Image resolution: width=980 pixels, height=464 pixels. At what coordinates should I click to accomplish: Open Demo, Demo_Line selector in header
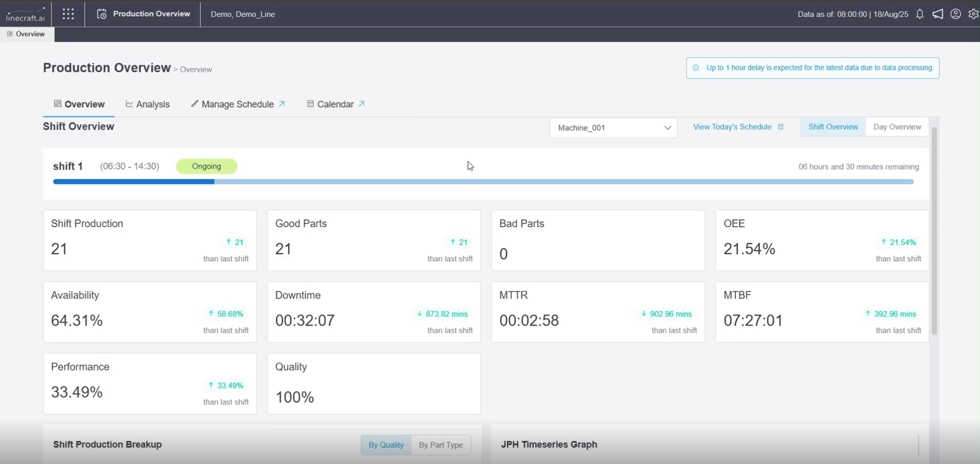point(243,14)
